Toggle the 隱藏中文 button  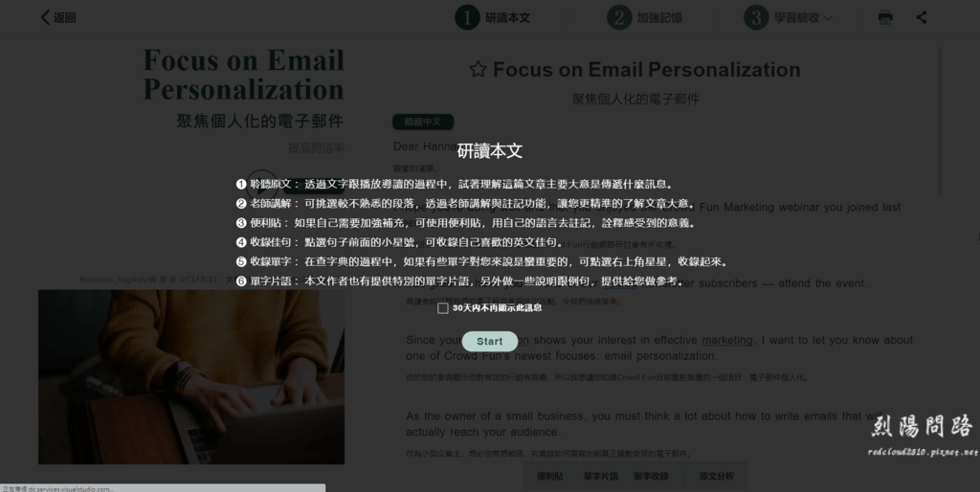423,122
